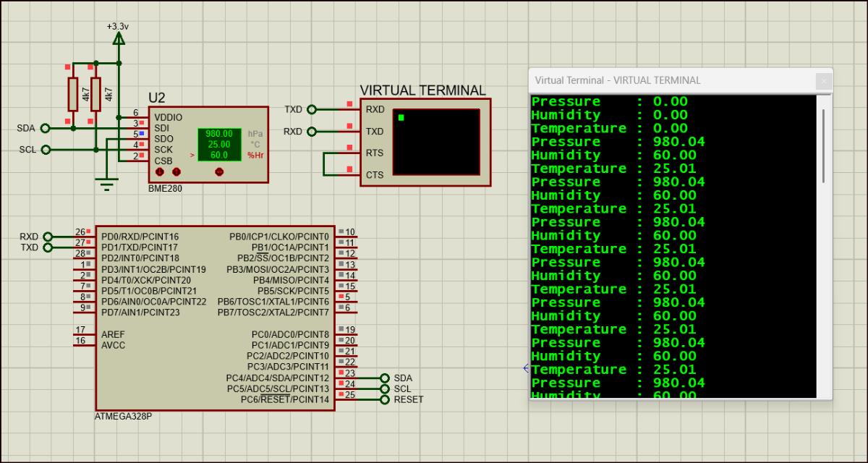Click the BME280 green readout display
This screenshot has width=868, height=463.
[x=219, y=145]
